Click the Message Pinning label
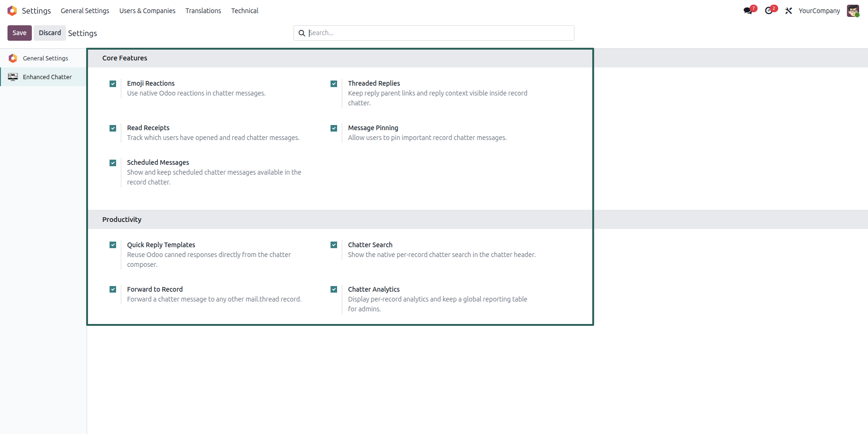 pos(373,128)
